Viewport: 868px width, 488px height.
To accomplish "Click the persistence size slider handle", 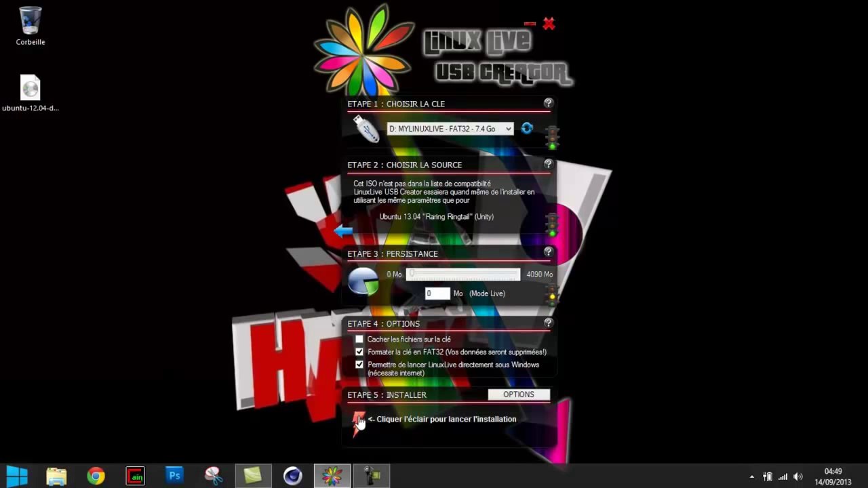I will point(411,274).
